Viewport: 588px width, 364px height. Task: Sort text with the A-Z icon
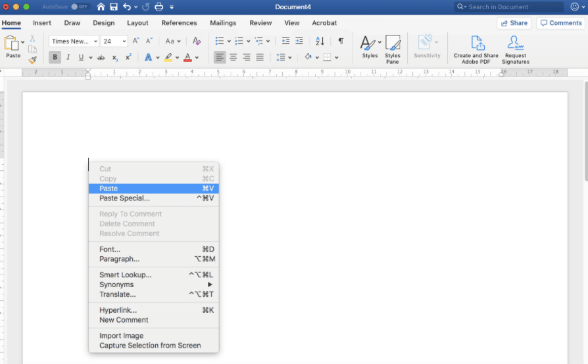coord(320,41)
